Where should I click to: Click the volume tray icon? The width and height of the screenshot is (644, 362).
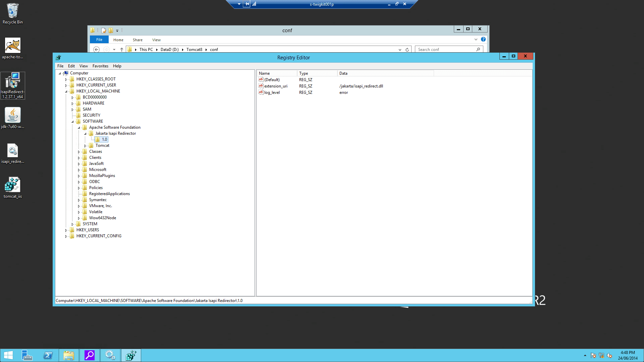[609, 355]
